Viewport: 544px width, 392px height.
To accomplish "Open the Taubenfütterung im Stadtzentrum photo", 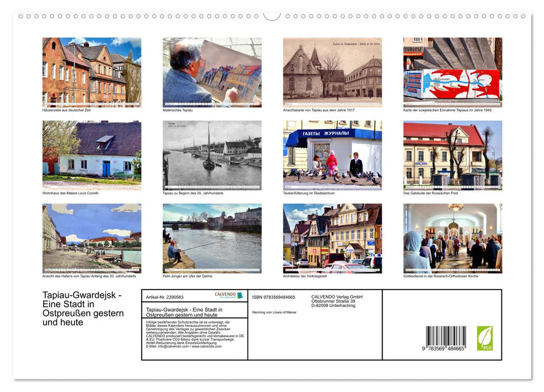I will pyautogui.click(x=332, y=155).
